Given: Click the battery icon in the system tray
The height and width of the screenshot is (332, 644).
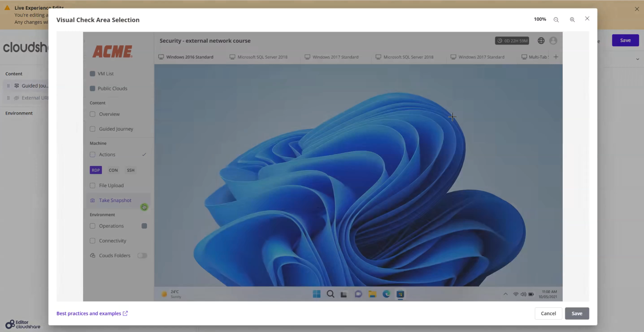Looking at the screenshot, I should pyautogui.click(x=531, y=294).
